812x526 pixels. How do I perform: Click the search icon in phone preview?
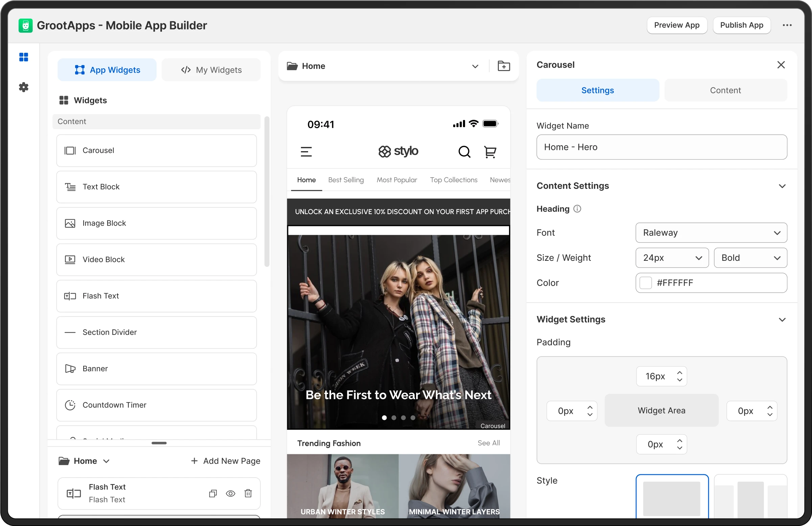tap(464, 152)
